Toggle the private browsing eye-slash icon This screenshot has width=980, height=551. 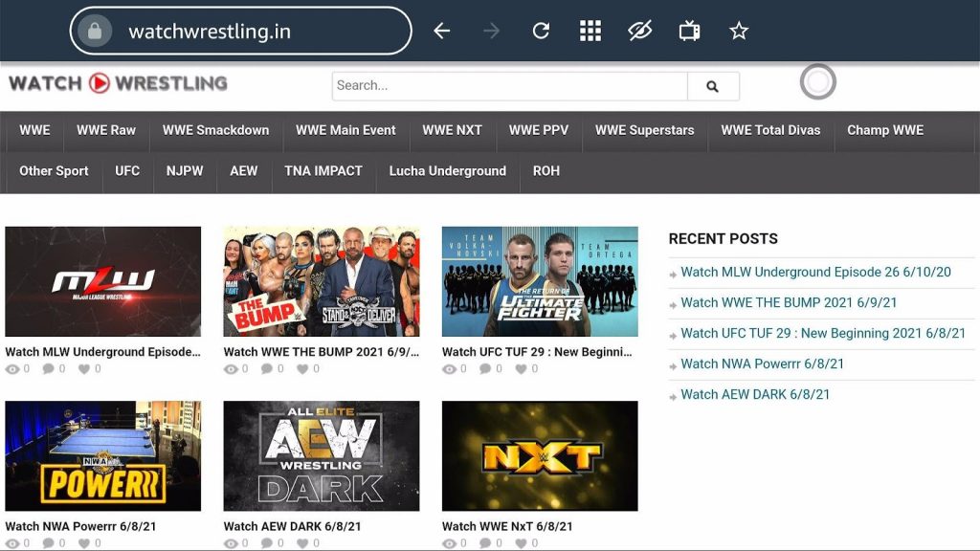click(639, 31)
